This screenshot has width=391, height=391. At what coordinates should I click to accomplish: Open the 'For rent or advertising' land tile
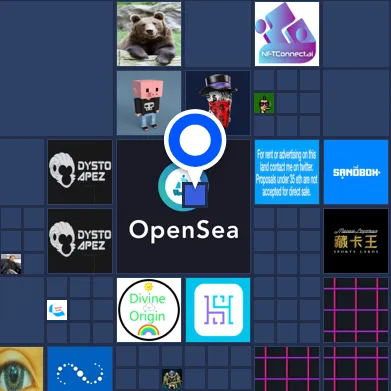point(287,172)
